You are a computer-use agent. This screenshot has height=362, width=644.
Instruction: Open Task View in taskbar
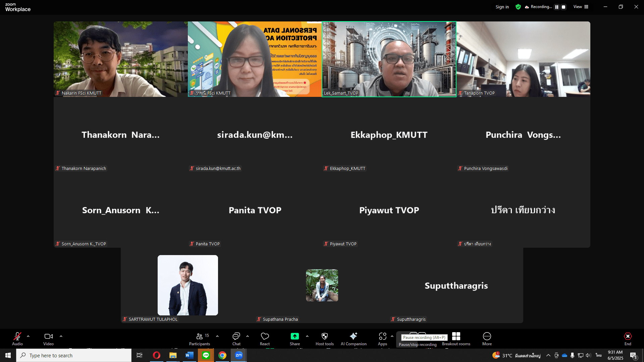click(x=140, y=355)
